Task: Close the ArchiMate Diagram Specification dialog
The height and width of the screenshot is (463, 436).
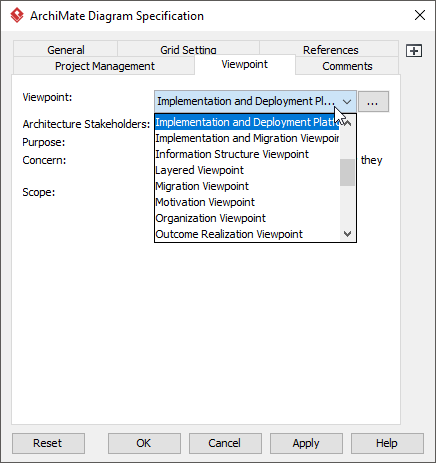Action: [420, 15]
